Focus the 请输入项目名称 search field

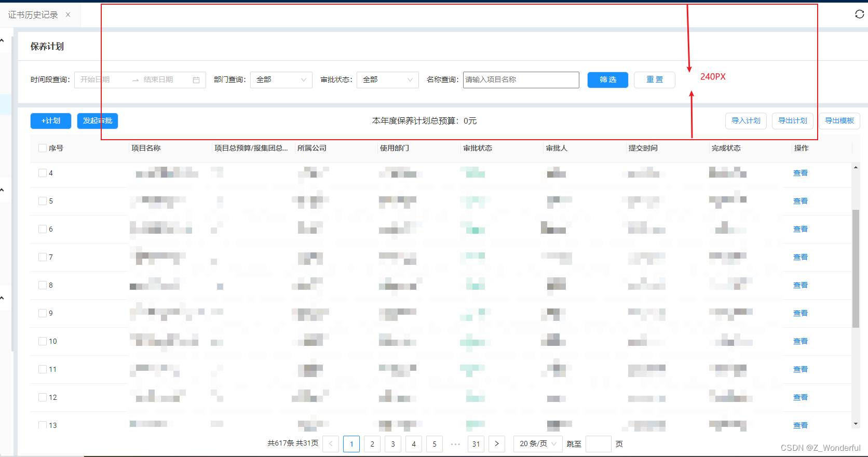[521, 79]
